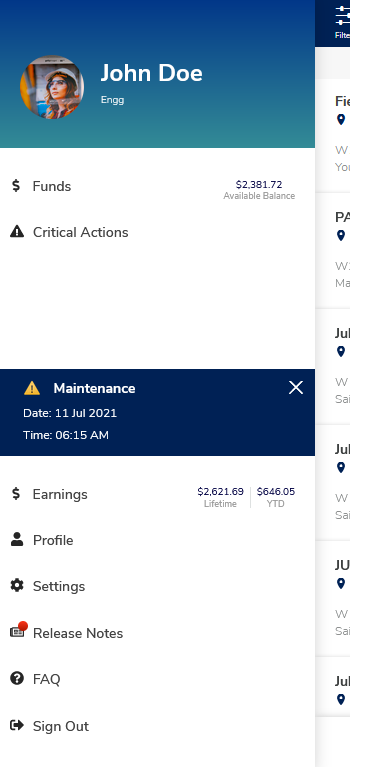Open Release Notes entry
The height and width of the screenshot is (767, 385).
point(158,633)
